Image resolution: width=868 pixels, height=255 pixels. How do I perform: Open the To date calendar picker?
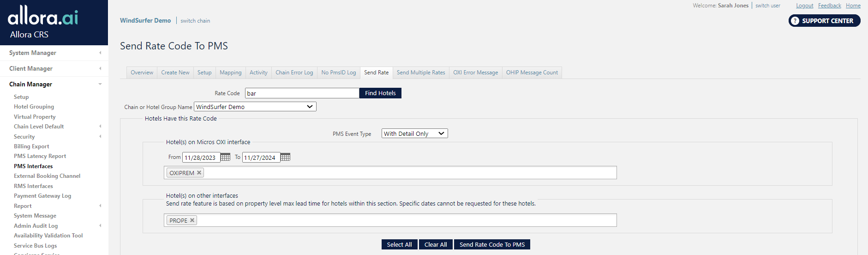[x=285, y=157]
